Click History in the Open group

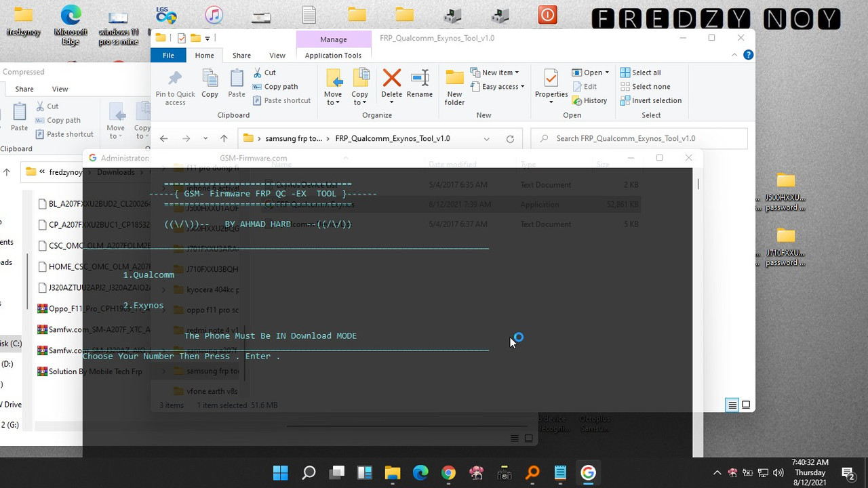(x=590, y=100)
